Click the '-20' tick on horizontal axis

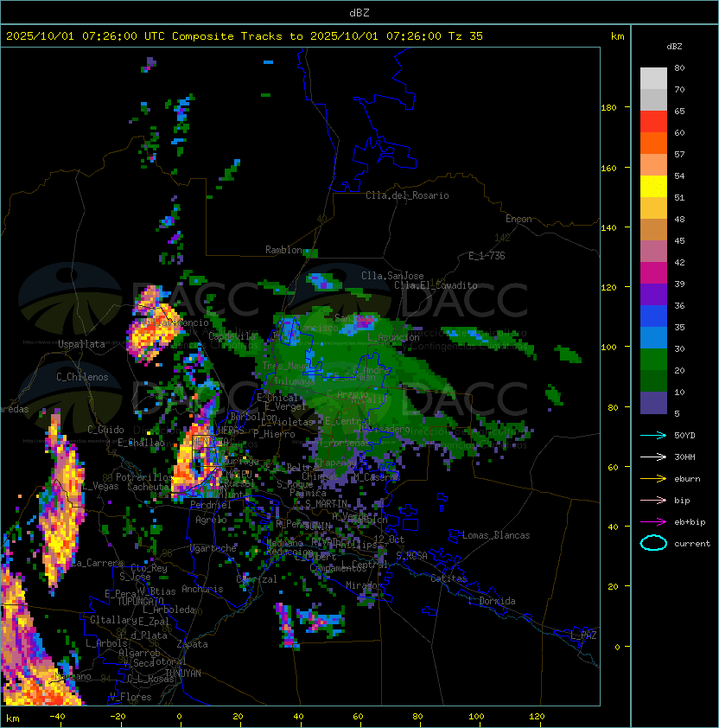click(118, 717)
